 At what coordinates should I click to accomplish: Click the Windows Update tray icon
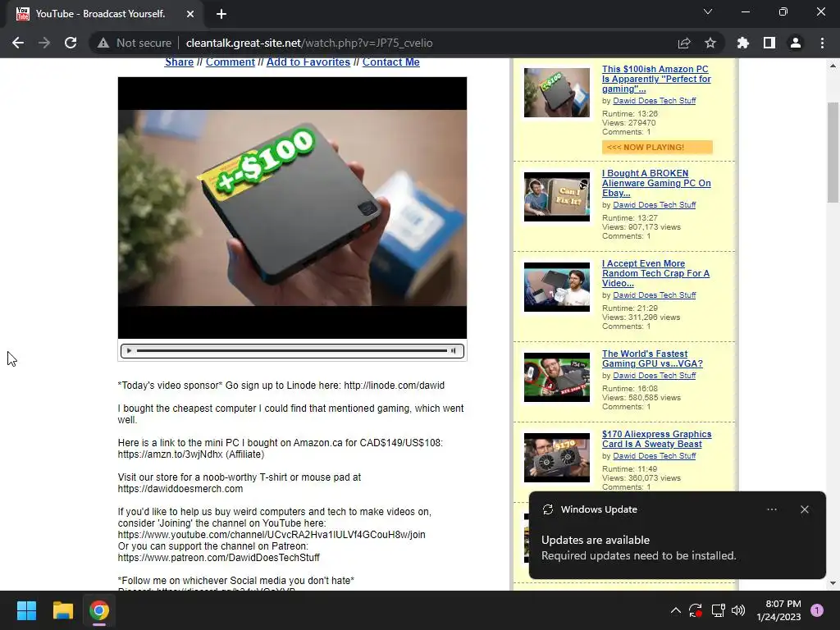click(696, 610)
